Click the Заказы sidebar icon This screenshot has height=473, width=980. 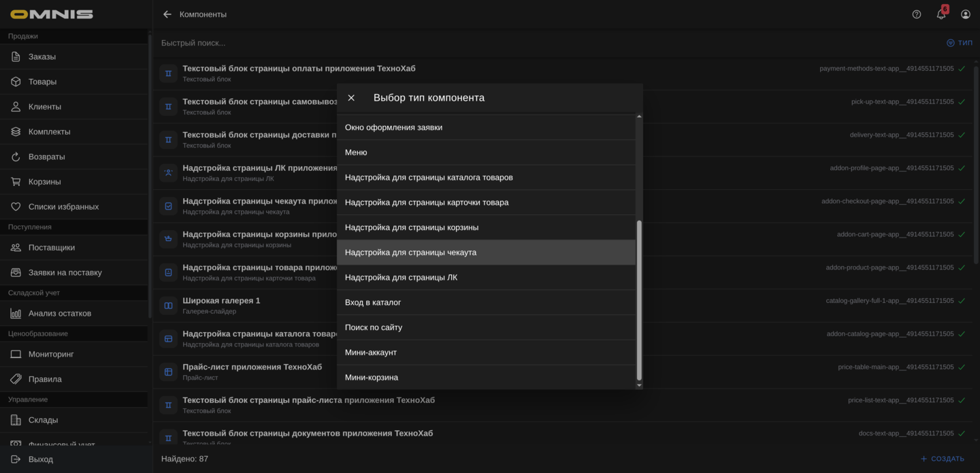pos(16,56)
